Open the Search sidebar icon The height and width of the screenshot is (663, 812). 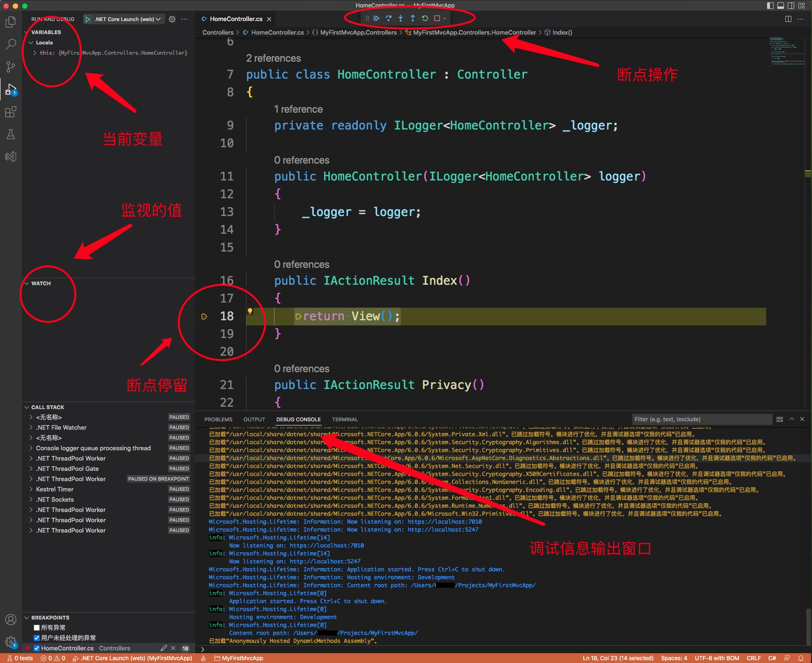10,44
